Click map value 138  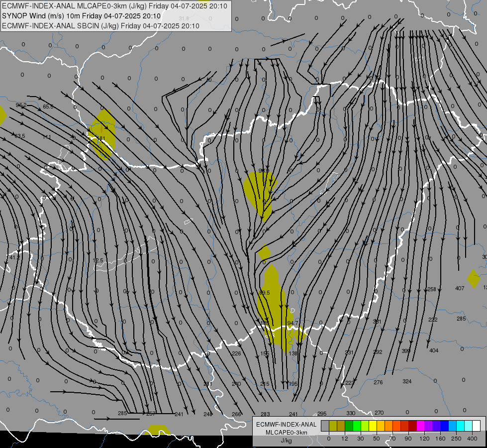click(293, 353)
